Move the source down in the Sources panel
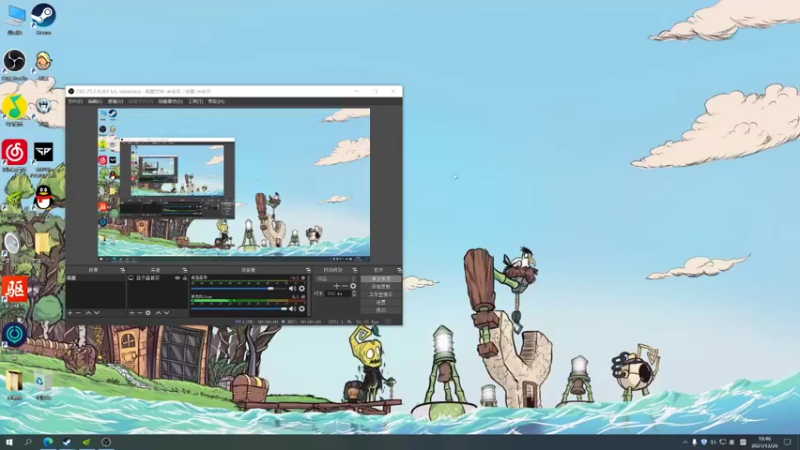The width and height of the screenshot is (800, 450). pos(166,313)
